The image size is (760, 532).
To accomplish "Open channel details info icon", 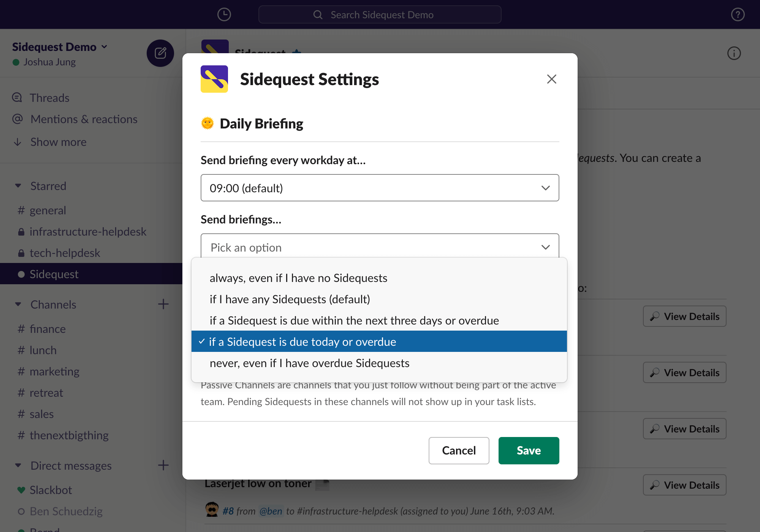I will [x=734, y=53].
